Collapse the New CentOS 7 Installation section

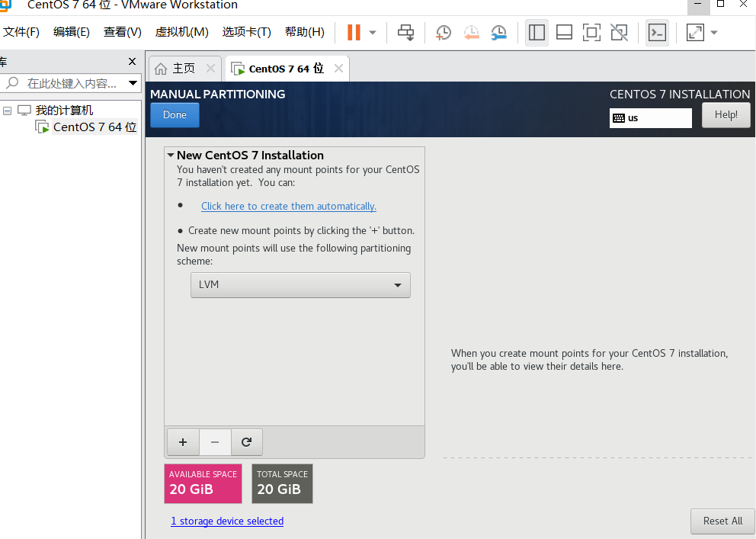(171, 156)
